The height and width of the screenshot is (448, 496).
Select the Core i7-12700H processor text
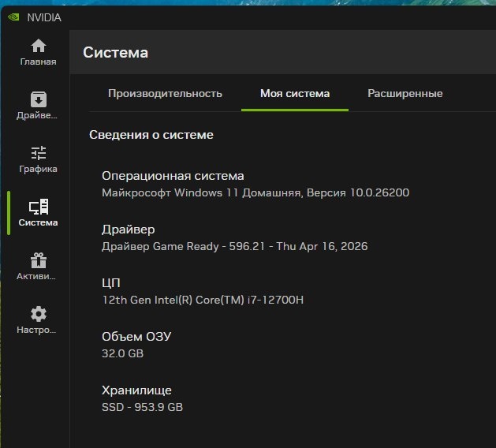pos(203,300)
